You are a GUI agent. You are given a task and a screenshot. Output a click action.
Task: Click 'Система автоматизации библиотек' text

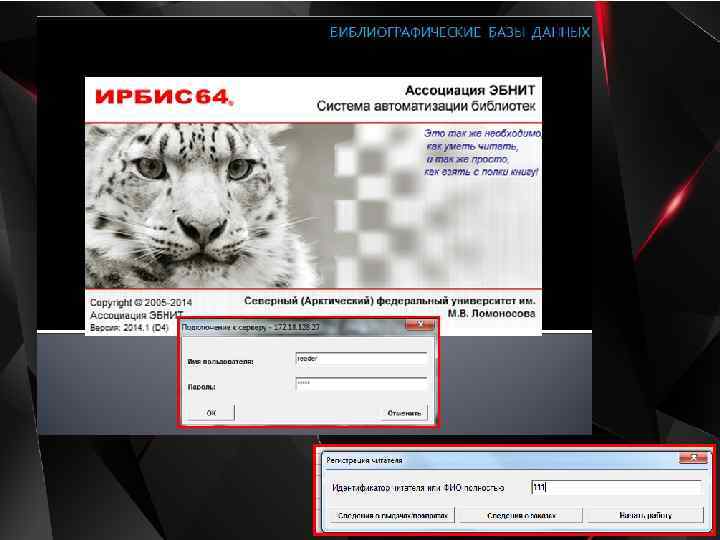426,106
